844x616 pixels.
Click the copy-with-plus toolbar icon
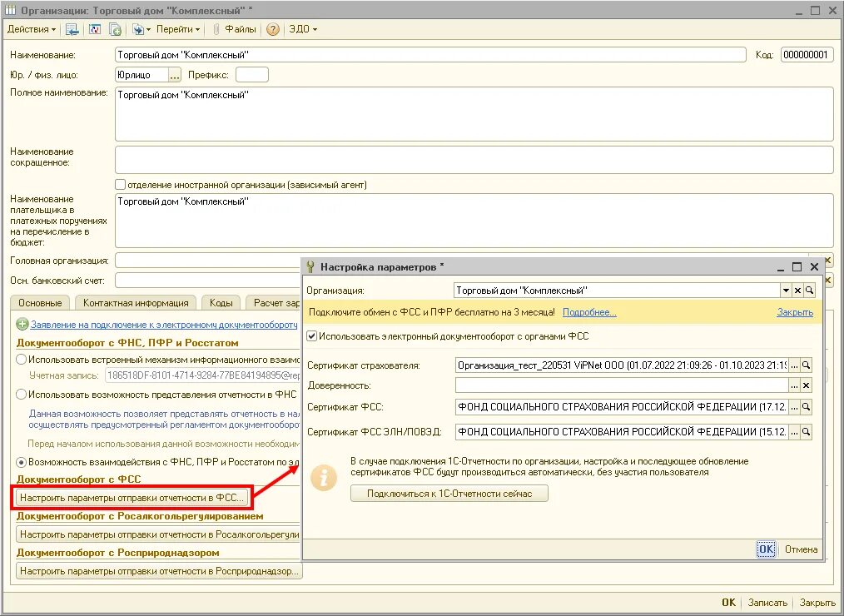click(115, 29)
